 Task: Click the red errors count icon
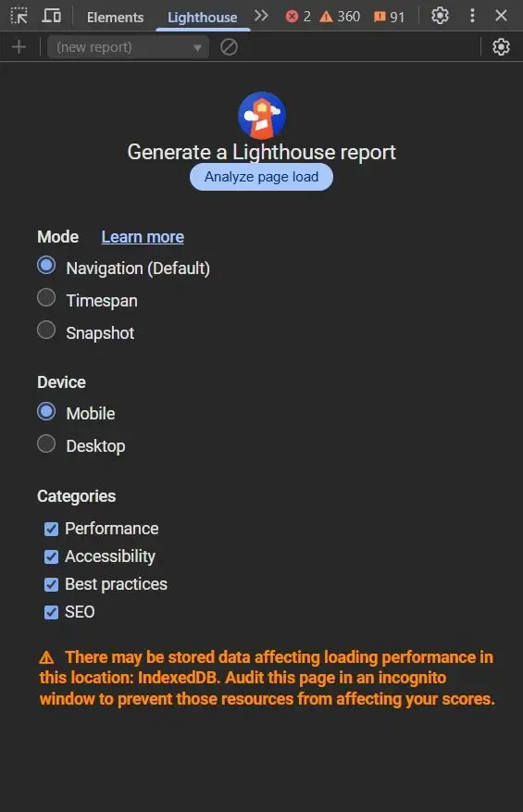[293, 17]
